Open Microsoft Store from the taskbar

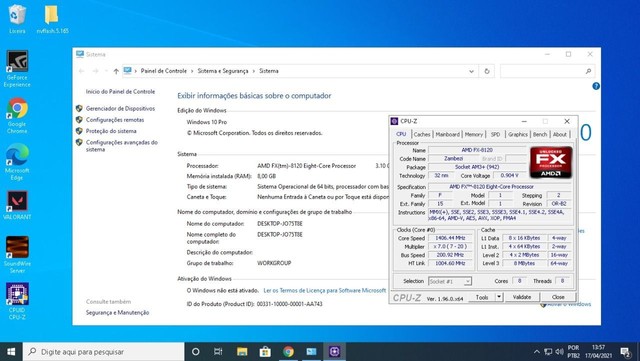point(265,352)
